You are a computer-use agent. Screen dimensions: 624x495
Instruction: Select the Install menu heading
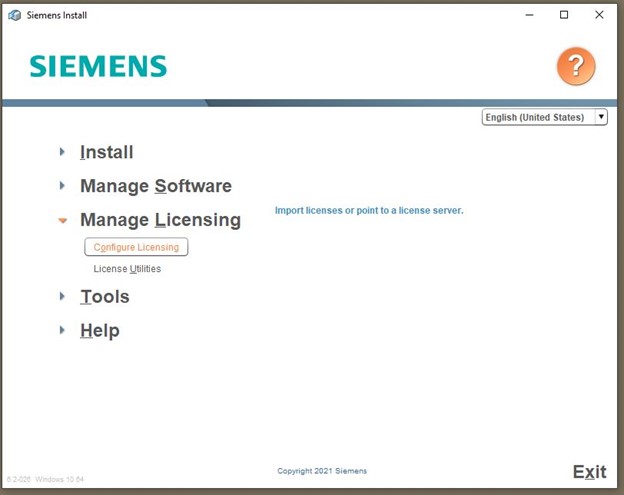coord(107,152)
